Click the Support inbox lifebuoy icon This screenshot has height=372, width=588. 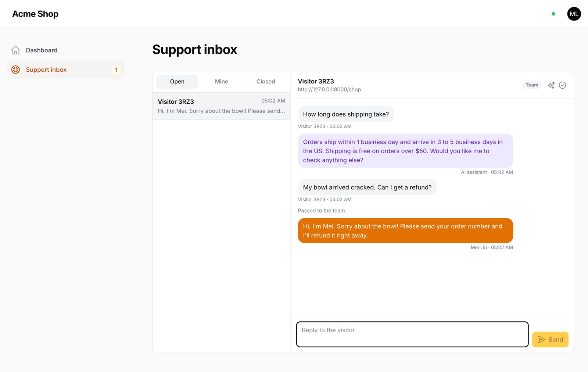(15, 69)
